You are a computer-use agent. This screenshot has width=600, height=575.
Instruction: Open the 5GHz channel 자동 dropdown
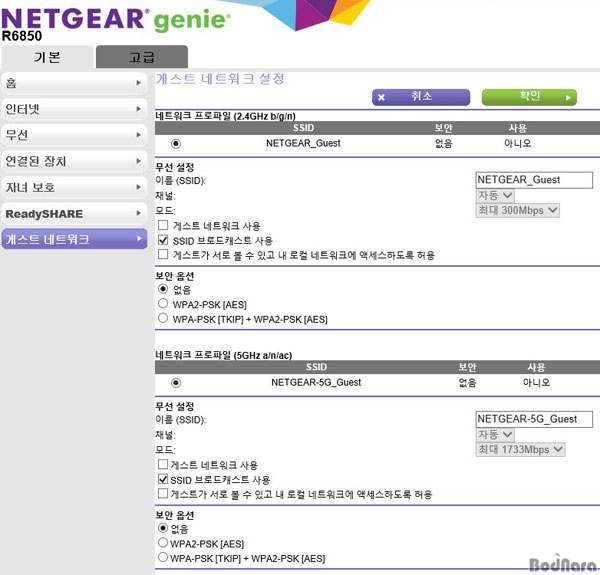[495, 435]
